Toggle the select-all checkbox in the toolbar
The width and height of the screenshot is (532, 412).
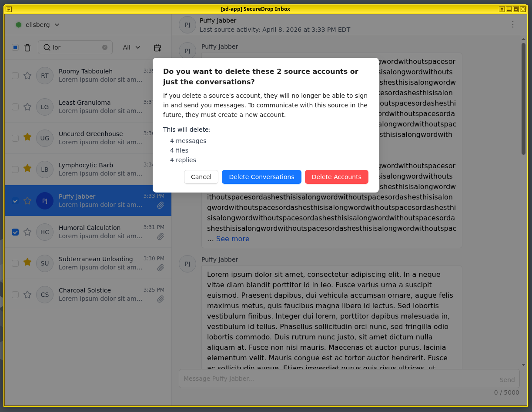tap(15, 47)
